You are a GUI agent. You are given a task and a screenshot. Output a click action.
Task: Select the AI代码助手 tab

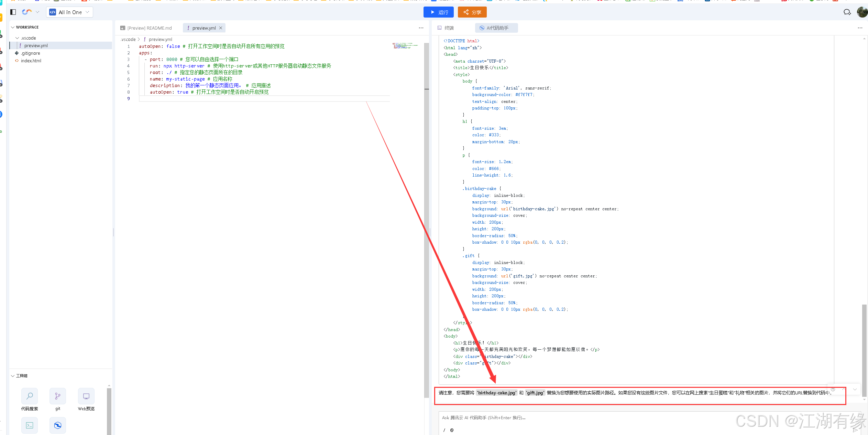(x=495, y=28)
